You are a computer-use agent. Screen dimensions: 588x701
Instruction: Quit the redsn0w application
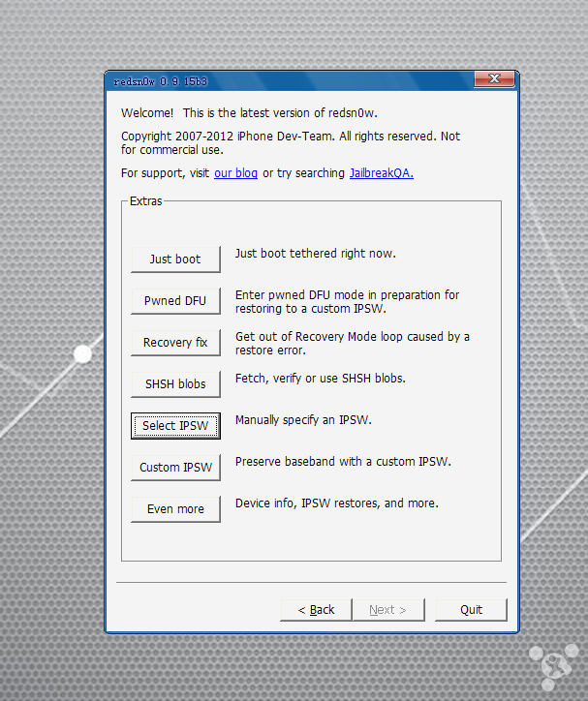coord(471,610)
